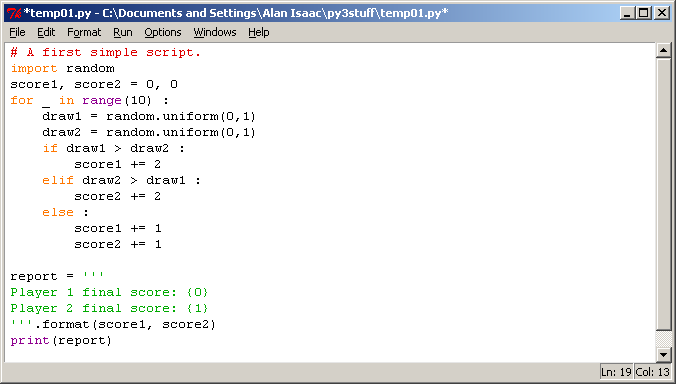
Task: Click the scrollbar down arrow
Action: click(663, 355)
